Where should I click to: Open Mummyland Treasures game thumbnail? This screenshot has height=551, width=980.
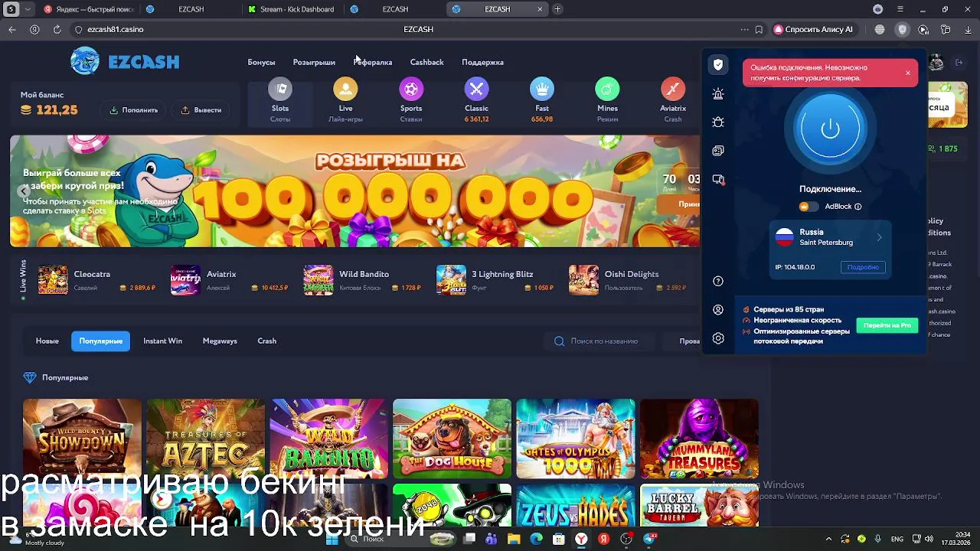coord(699,439)
